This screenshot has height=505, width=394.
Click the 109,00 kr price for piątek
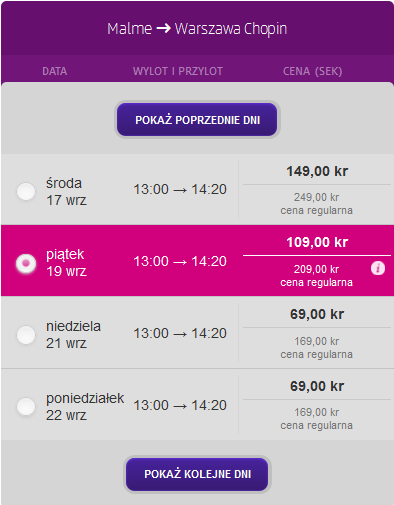point(317,242)
